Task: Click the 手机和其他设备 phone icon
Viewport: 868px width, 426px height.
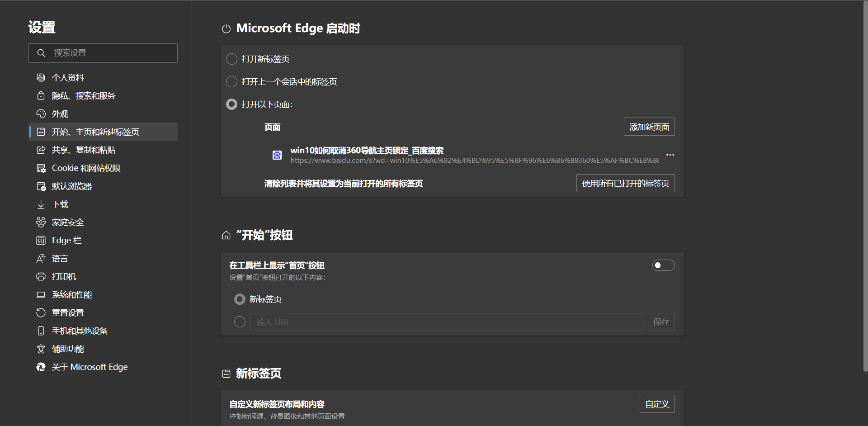Action: pyautogui.click(x=41, y=331)
